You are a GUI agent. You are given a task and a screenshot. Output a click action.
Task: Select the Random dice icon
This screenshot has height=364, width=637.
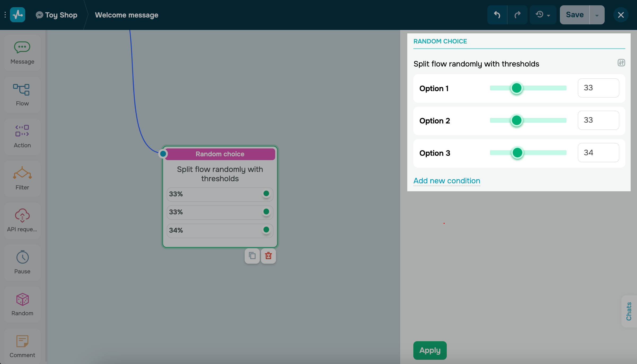(x=22, y=299)
